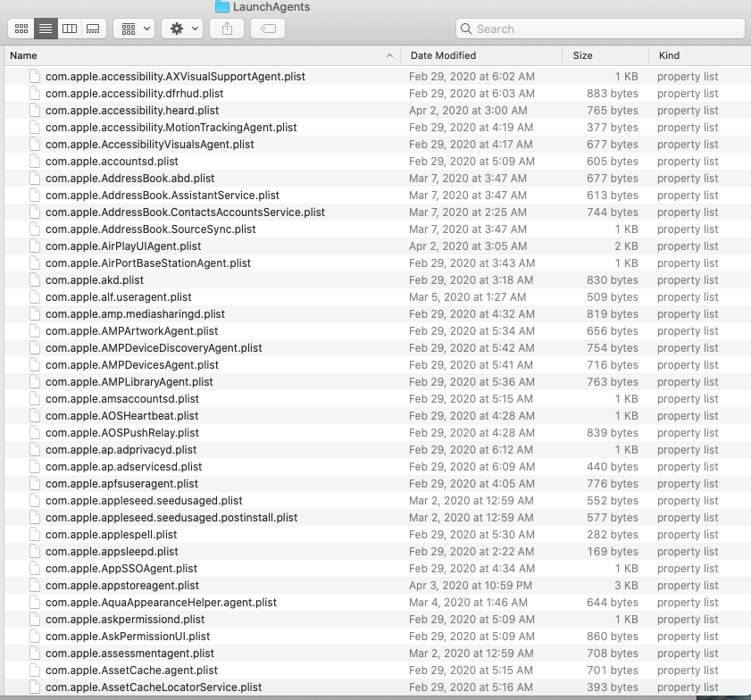Viewport: 751px width, 700px height.
Task: Sort by the Name column header
Action: (23, 55)
